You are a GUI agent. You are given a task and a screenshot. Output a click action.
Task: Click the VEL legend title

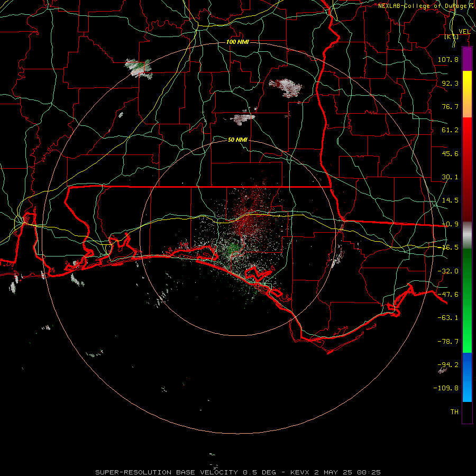(x=464, y=32)
